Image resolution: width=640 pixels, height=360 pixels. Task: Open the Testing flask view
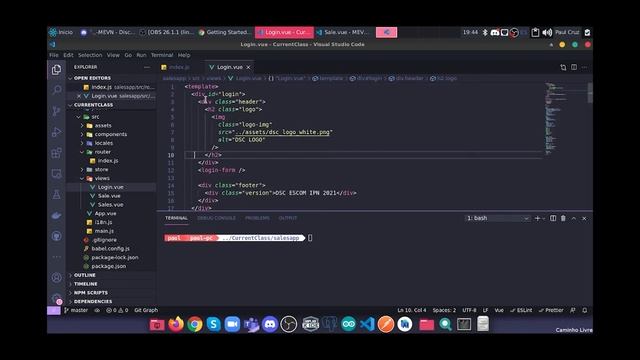[56, 194]
